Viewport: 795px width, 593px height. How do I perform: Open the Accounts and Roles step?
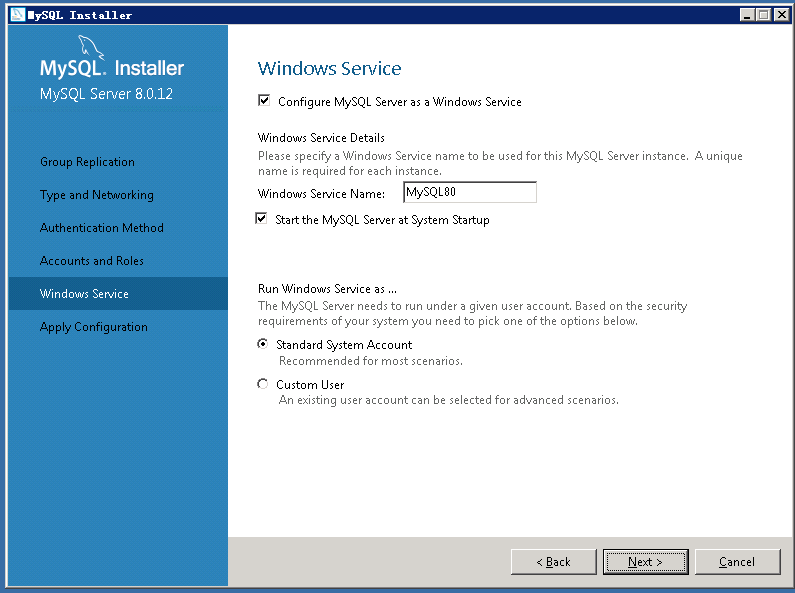92,261
